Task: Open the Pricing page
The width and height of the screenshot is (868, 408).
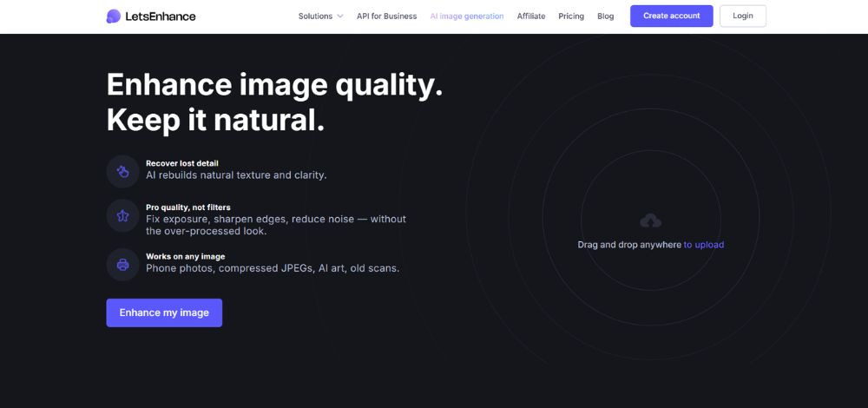Action: tap(571, 16)
